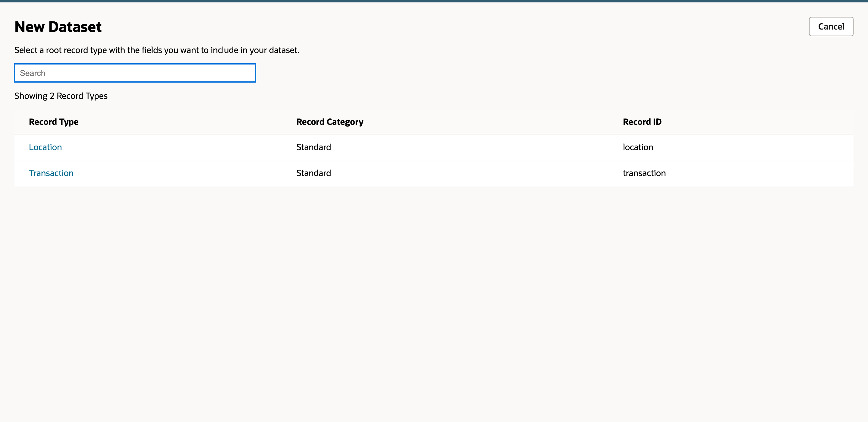Click the 'Select a root record type' instruction text
This screenshot has width=868, height=422.
point(157,50)
